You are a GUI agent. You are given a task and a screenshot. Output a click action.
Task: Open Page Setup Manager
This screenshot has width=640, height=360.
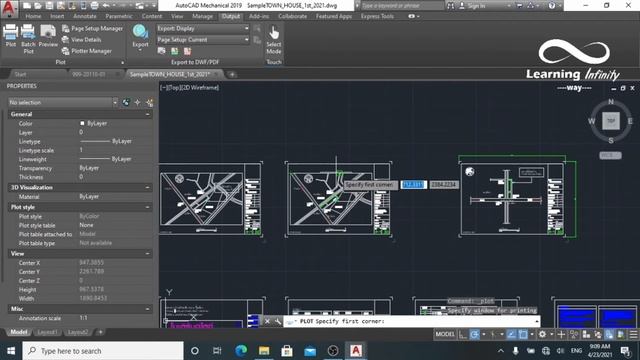click(x=92, y=29)
